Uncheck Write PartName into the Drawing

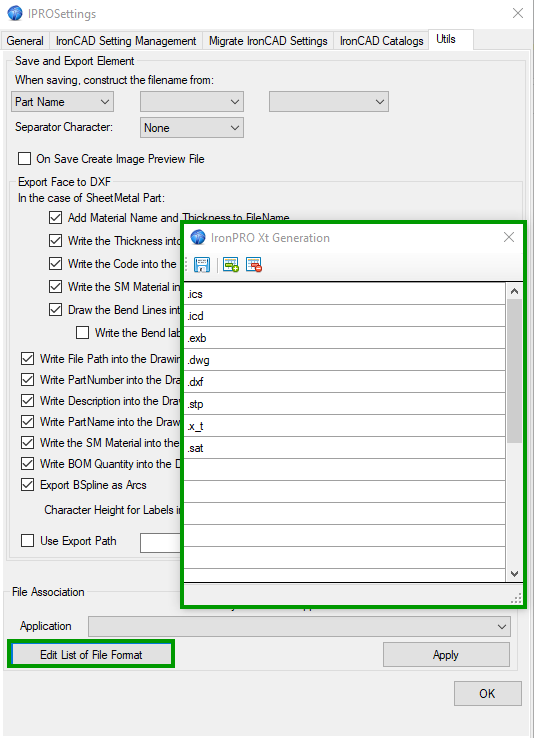point(27,421)
